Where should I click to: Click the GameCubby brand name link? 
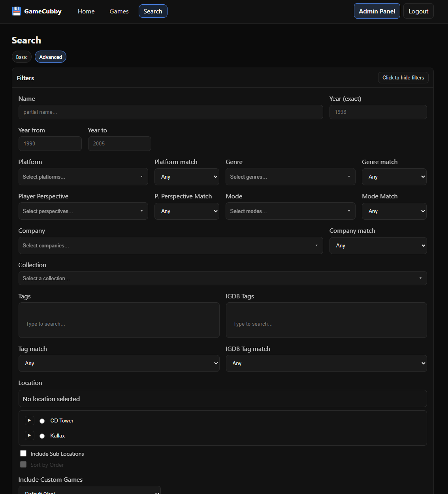coord(43,11)
